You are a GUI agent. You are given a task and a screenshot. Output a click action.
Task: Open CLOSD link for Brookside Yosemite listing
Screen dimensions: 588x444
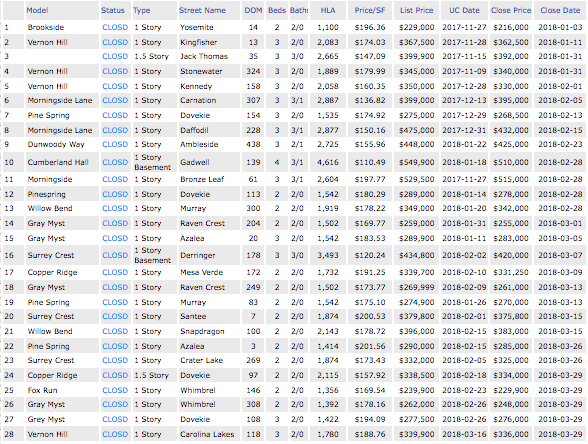click(115, 27)
